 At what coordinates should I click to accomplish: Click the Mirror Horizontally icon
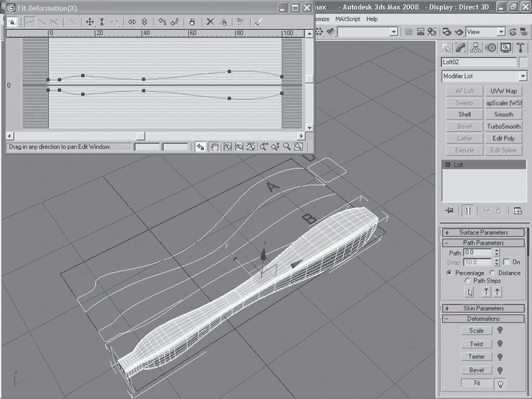click(132, 22)
